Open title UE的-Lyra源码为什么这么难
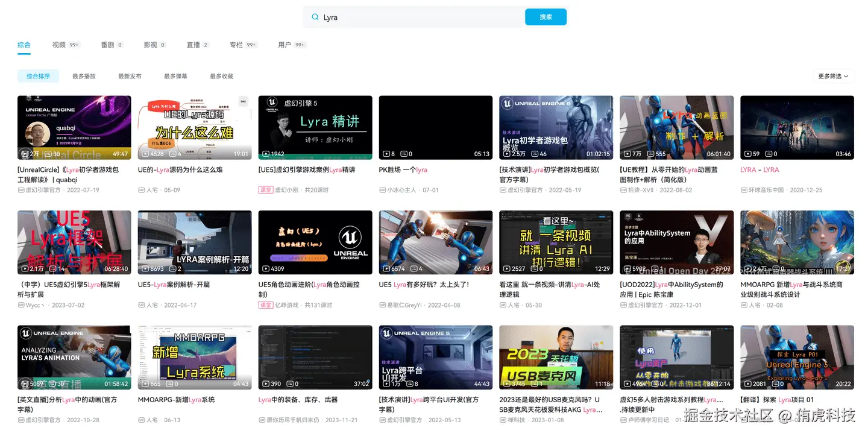 click(180, 170)
